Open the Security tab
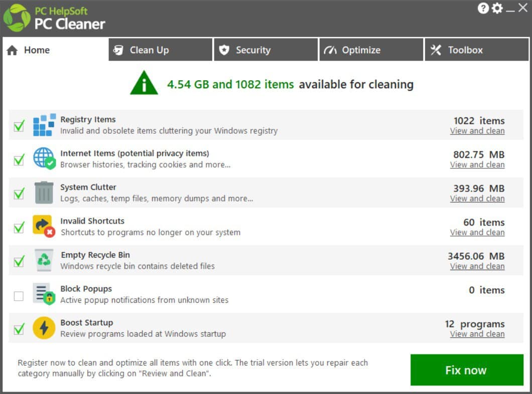The height and width of the screenshot is (394, 532). coord(266,50)
